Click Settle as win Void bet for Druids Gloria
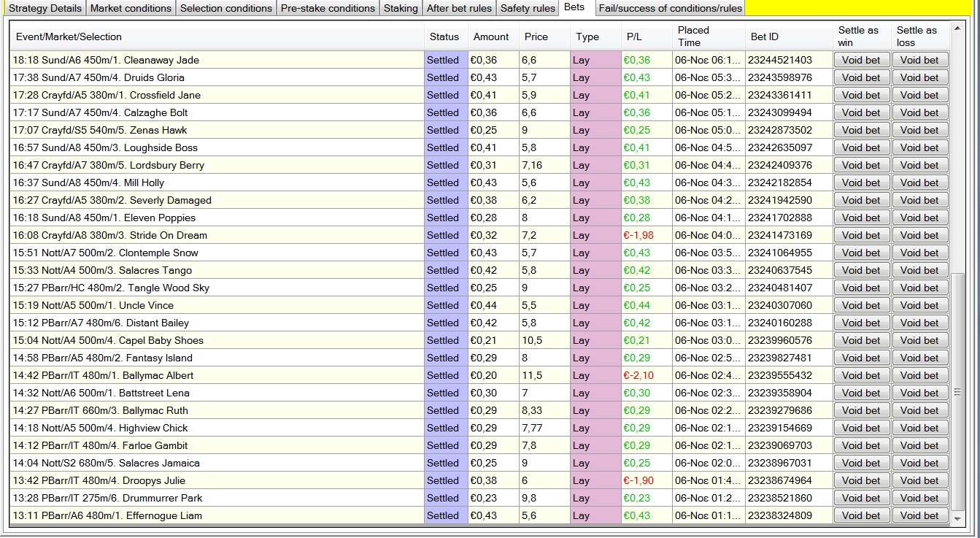Screen dimensions: 980x538 click(x=861, y=77)
